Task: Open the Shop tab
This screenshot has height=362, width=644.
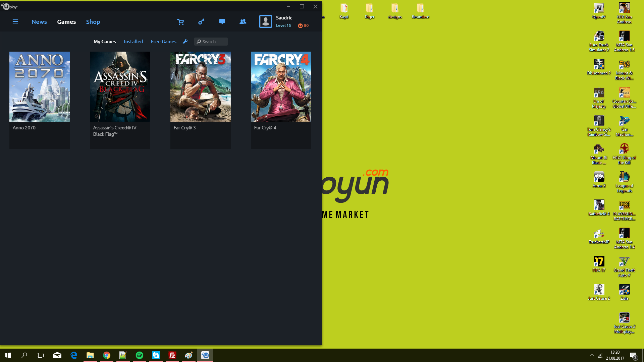Action: click(x=93, y=22)
